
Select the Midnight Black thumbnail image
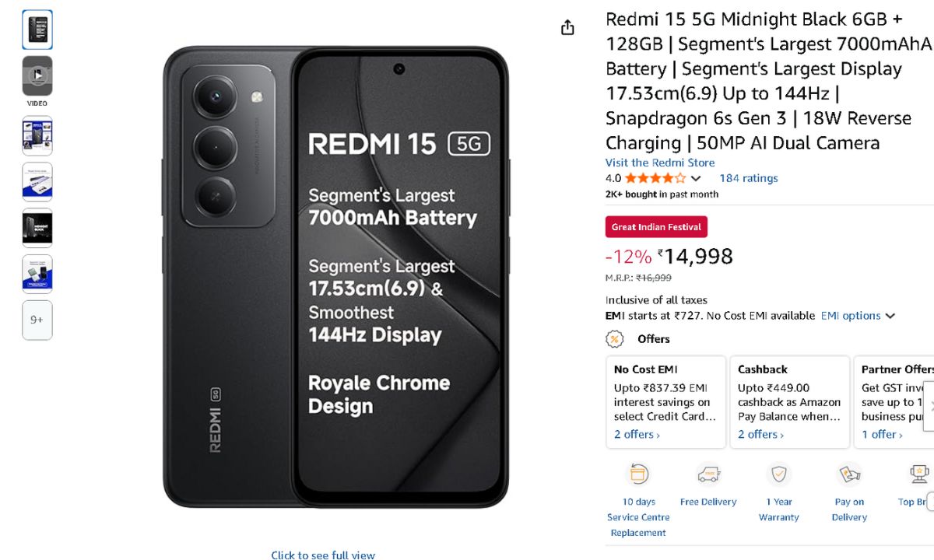pos(37,228)
